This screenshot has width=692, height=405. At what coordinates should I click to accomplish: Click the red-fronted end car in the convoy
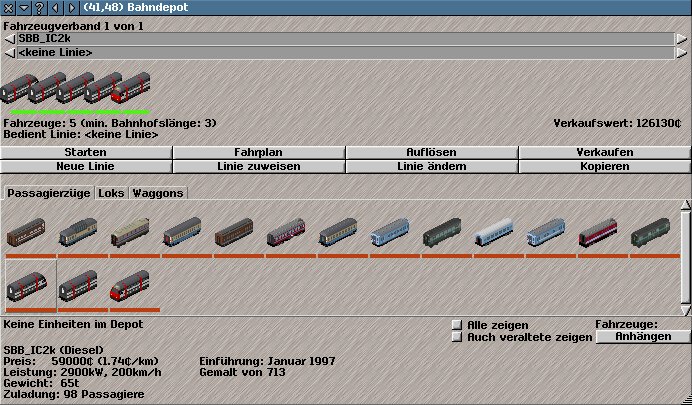[130, 88]
